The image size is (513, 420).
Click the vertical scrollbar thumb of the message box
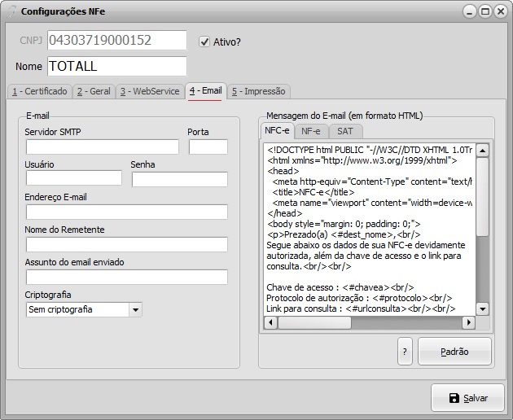coord(483,196)
